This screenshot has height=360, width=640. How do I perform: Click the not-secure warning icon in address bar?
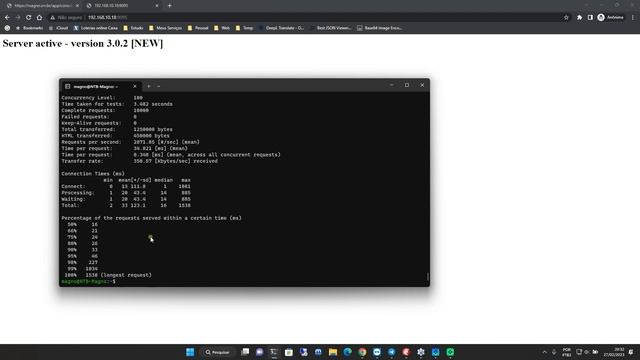[53, 18]
